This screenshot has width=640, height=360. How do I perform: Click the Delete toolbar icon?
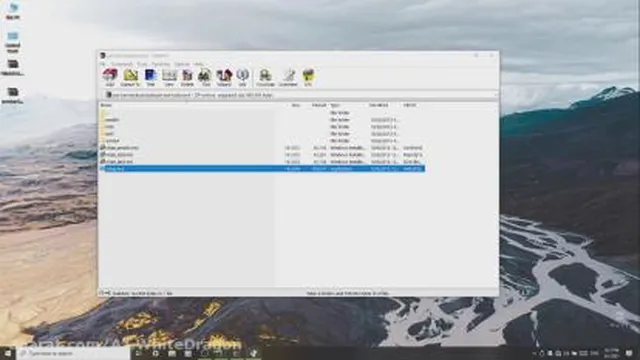coord(187,77)
